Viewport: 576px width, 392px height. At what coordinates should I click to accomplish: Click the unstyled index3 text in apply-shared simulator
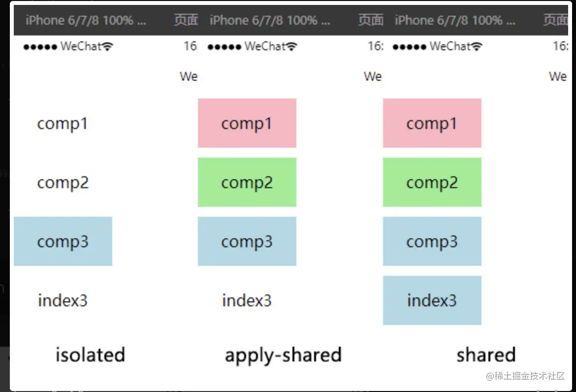(247, 300)
